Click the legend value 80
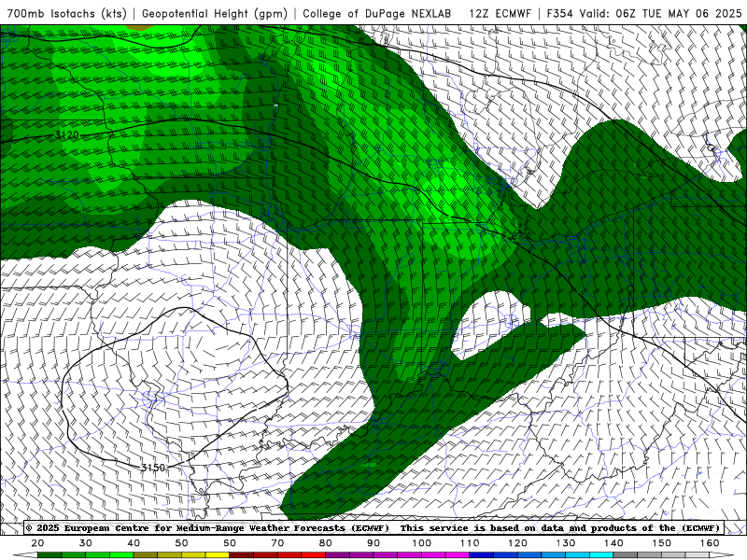 (x=326, y=543)
